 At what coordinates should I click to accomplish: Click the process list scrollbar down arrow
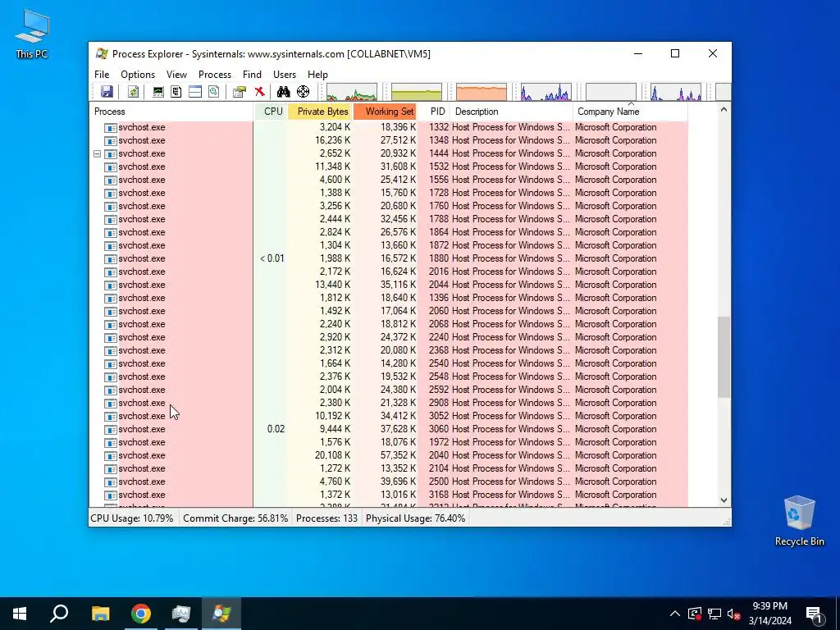[724, 500]
